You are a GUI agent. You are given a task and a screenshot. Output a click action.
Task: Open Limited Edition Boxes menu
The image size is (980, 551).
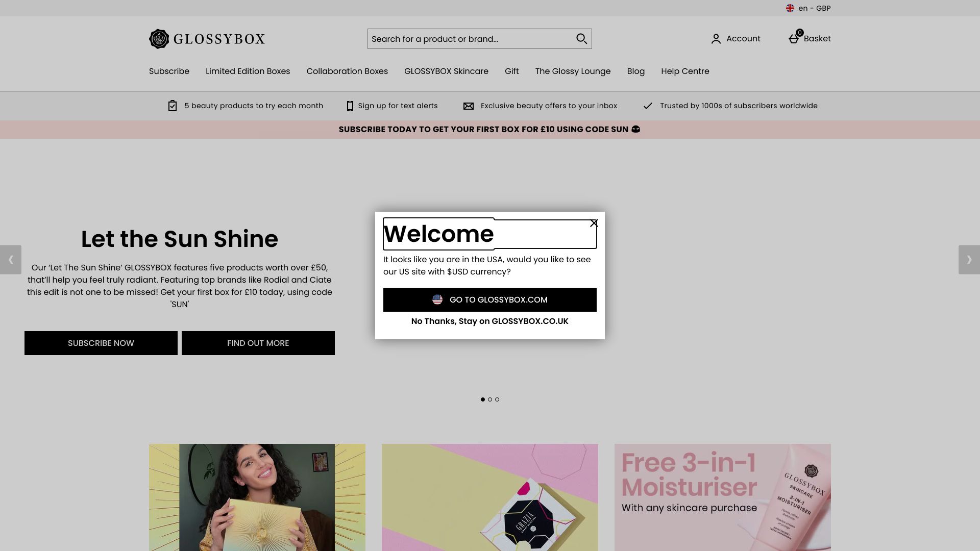click(248, 71)
